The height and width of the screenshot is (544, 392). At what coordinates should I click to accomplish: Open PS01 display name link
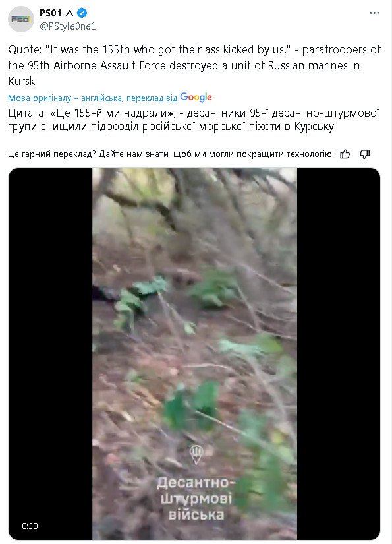(51, 13)
